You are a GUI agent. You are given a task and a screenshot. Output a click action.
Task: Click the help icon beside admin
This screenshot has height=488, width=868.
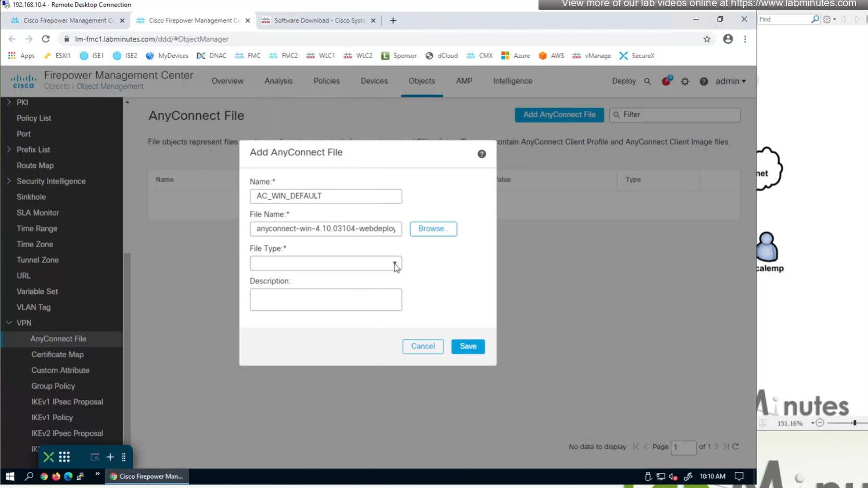[704, 81]
